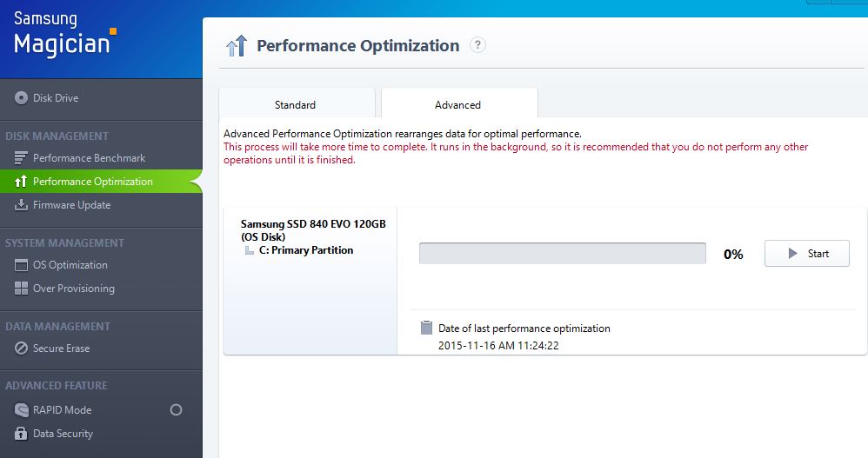868x458 pixels.
Task: Click the ADVANCED FEATURE section header
Action: [x=57, y=386]
